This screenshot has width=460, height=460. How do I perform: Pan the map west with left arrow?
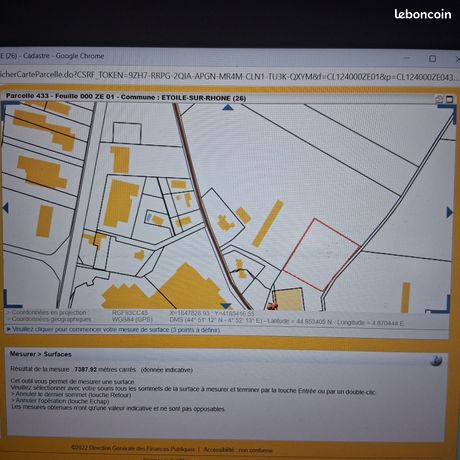pyautogui.click(x=5, y=208)
